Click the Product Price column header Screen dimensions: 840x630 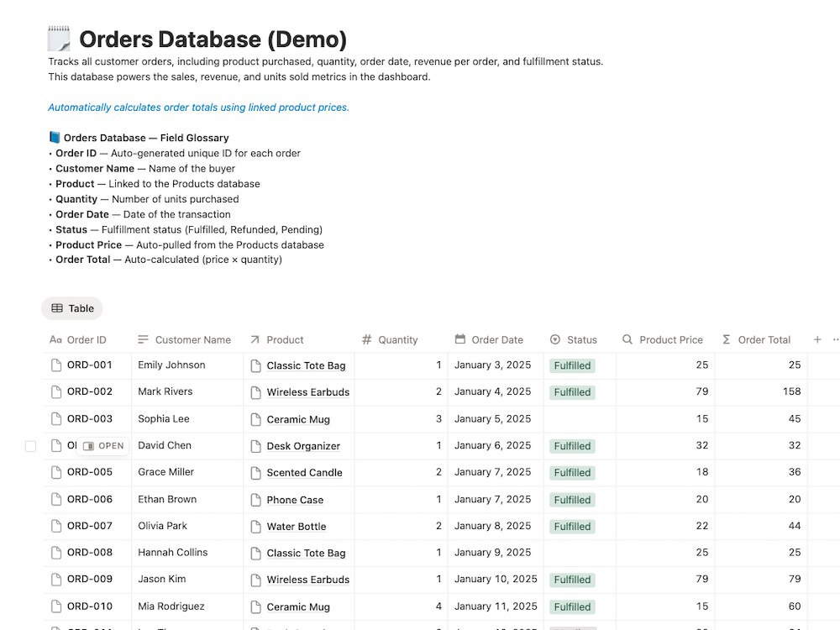[x=663, y=339]
